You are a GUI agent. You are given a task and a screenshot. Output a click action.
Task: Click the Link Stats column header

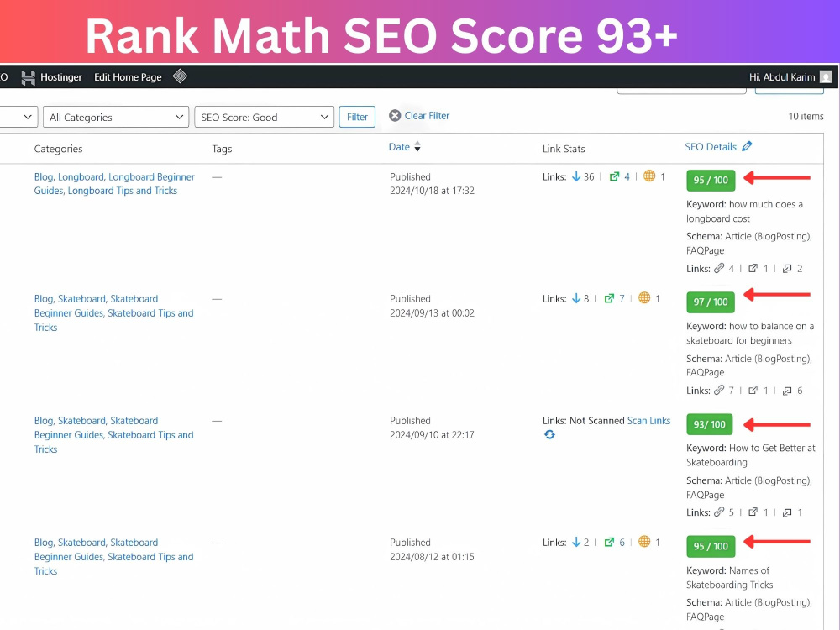pyautogui.click(x=564, y=149)
